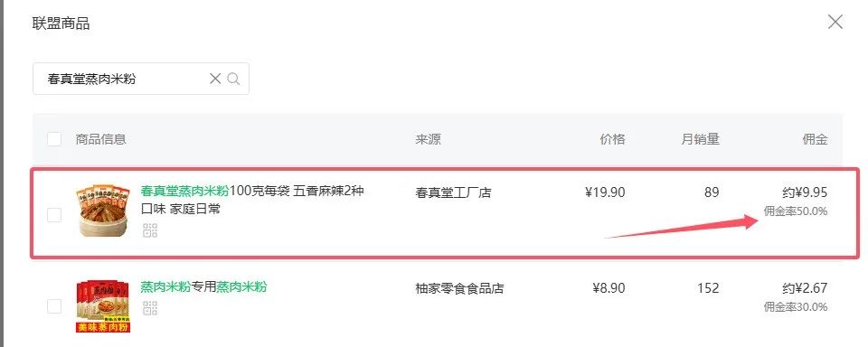This screenshot has height=347, width=868.
Task: Click the magnifier search icon
Action: [x=233, y=79]
